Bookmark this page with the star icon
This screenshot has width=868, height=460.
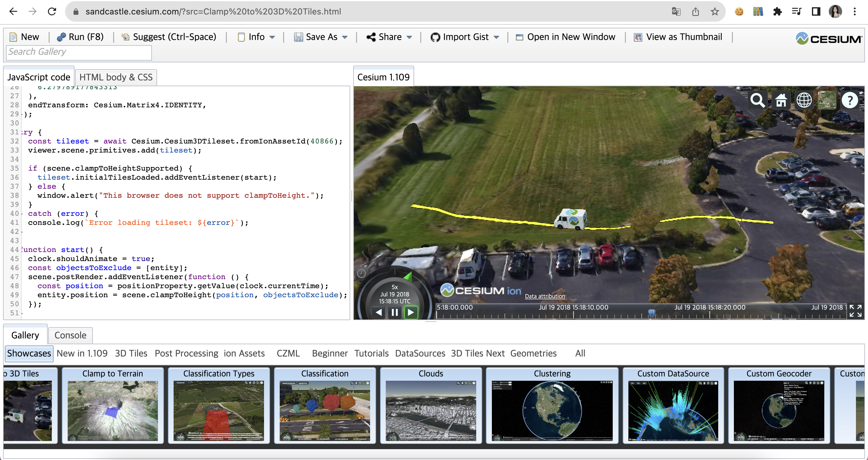[x=715, y=12]
